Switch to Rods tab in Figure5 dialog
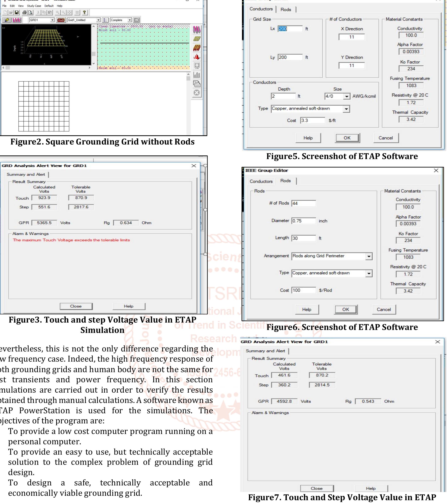 [286, 10]
